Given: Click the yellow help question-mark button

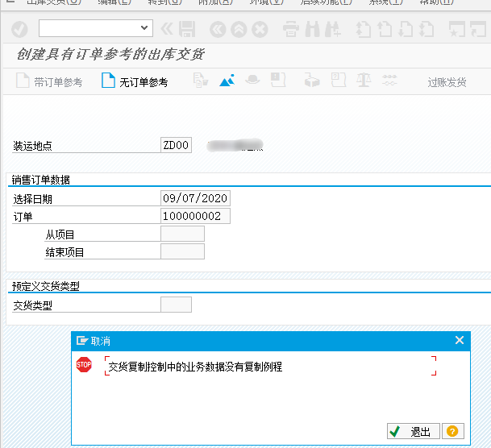Looking at the screenshot, I should [x=452, y=431].
